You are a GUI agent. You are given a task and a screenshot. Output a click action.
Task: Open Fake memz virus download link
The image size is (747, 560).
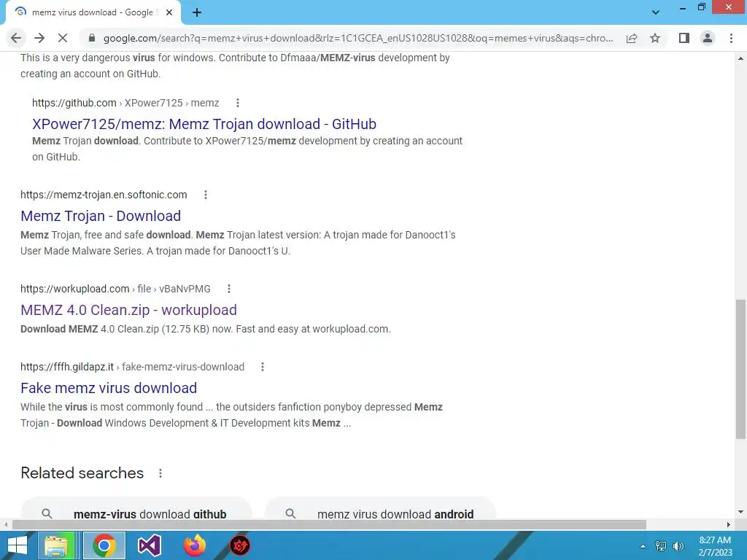(109, 388)
